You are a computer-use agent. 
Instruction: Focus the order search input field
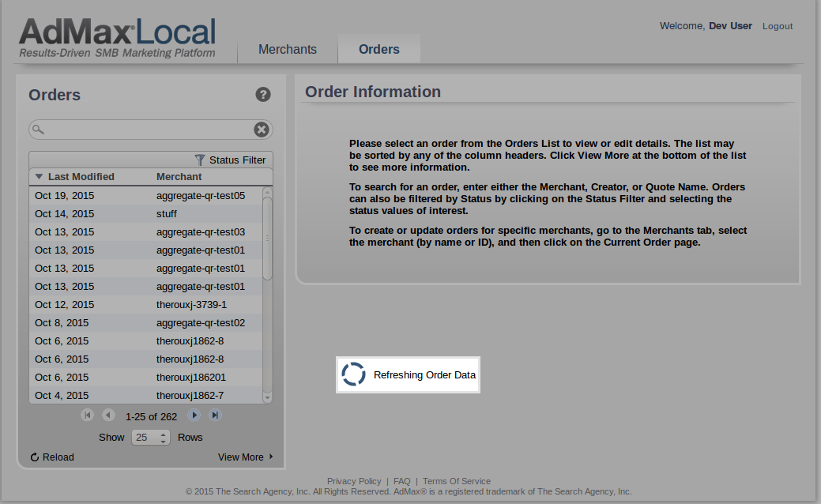(149, 130)
